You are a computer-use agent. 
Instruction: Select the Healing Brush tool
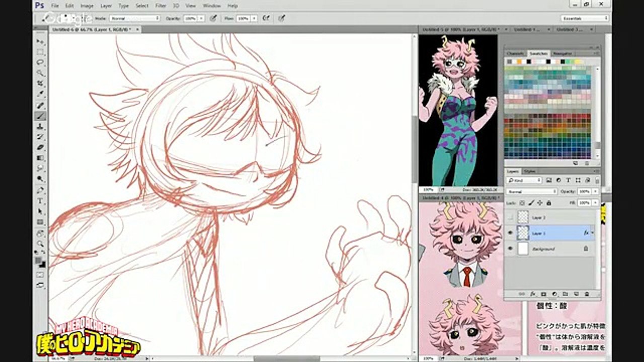point(40,105)
